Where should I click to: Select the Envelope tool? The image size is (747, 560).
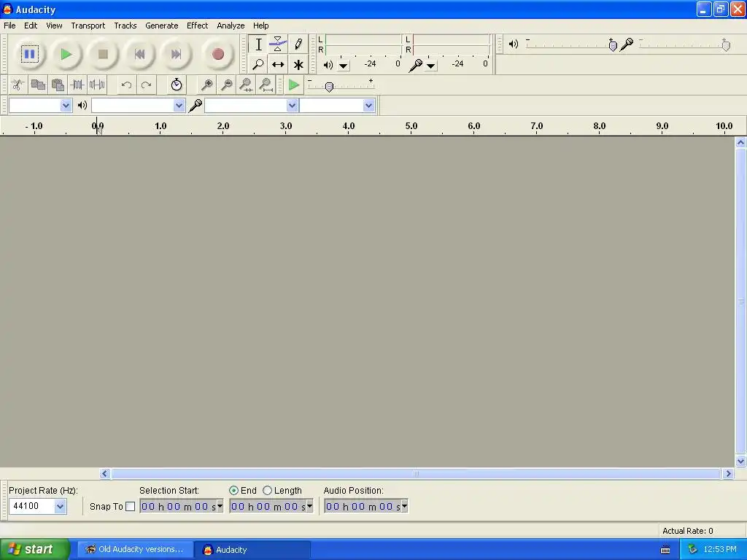tap(278, 44)
